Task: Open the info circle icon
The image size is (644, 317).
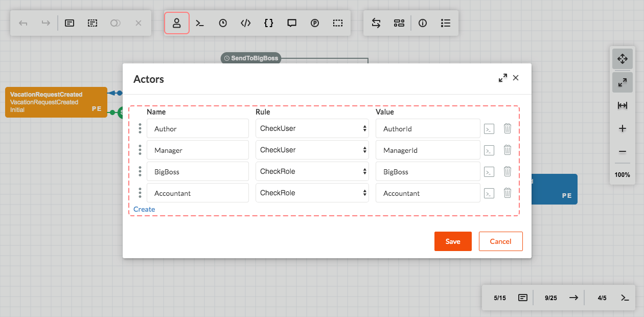Action: tap(423, 23)
